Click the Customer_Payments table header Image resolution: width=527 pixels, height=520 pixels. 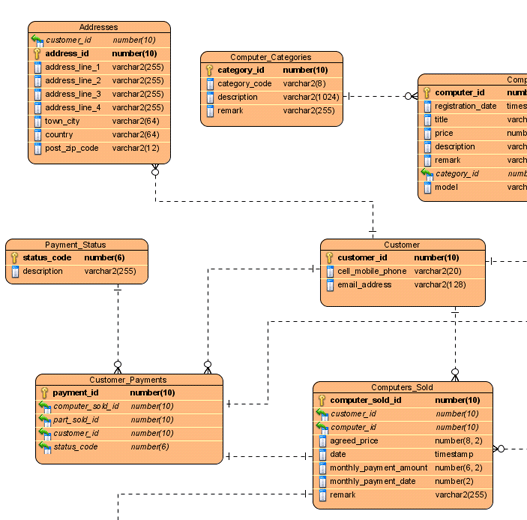click(128, 380)
